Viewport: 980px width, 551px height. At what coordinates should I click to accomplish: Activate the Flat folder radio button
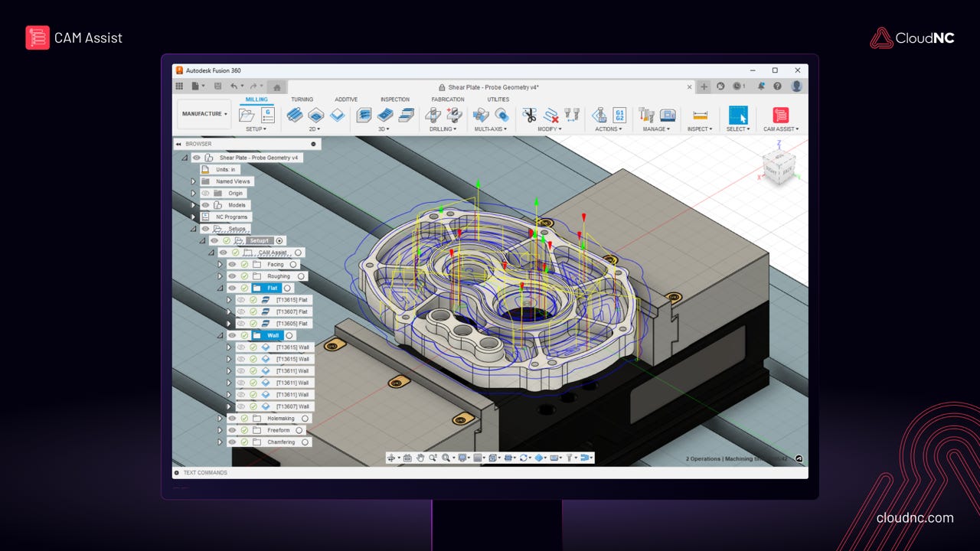(287, 288)
